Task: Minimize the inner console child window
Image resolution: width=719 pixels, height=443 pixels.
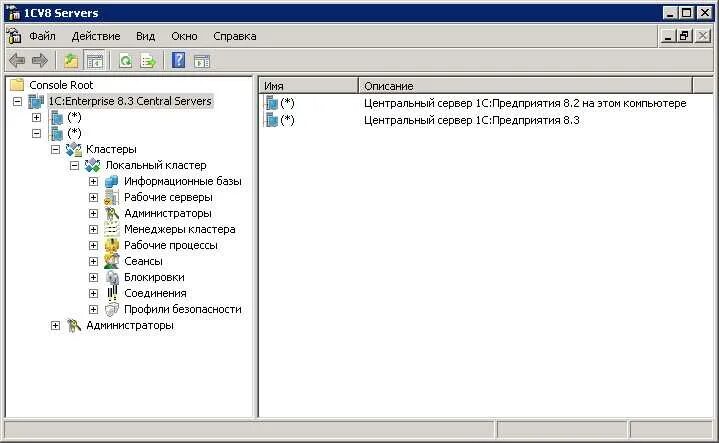Action: (x=668, y=35)
